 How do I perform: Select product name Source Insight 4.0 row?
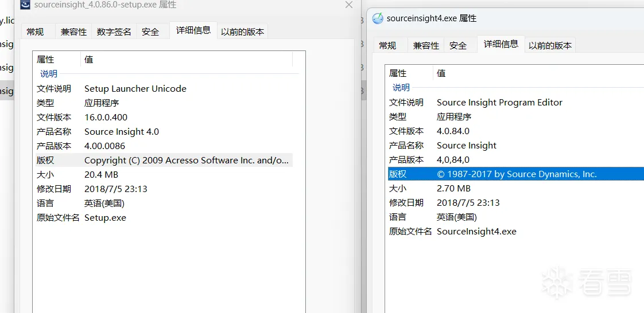(164, 132)
